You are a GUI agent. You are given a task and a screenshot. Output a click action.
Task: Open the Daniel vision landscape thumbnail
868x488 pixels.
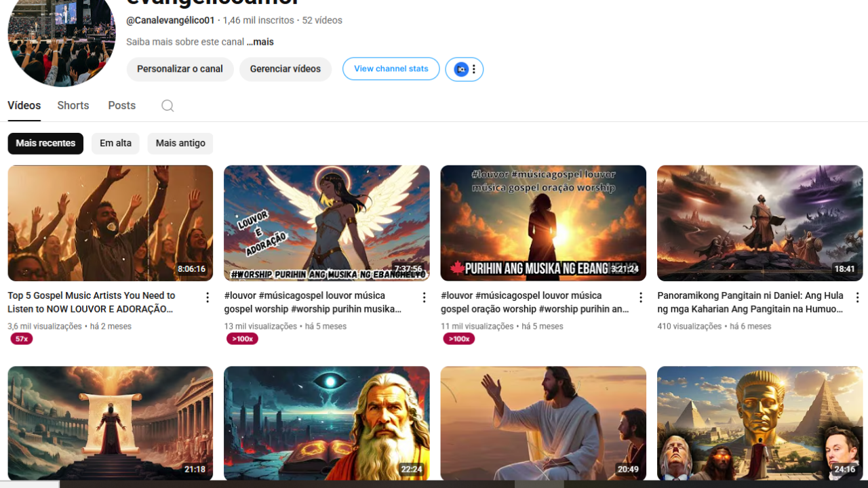click(760, 223)
